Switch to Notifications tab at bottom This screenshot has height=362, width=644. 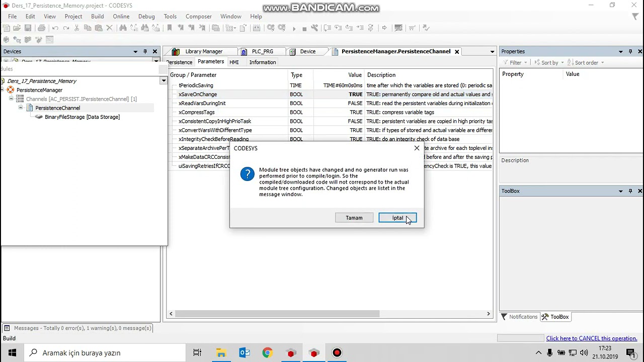(x=519, y=317)
